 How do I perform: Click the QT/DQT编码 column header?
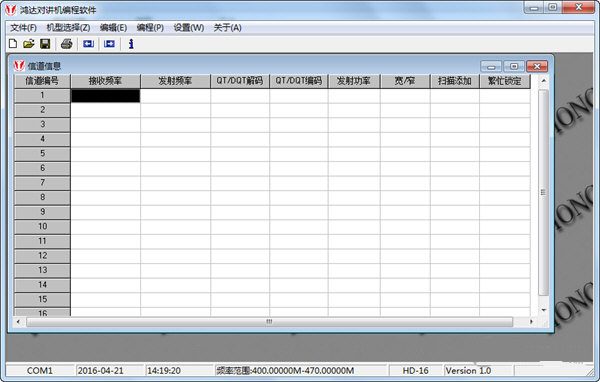click(x=299, y=81)
